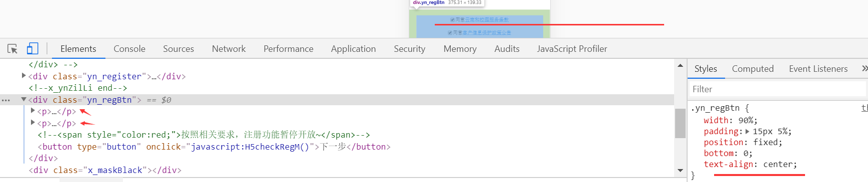Activate the inspect element picker icon

12,49
